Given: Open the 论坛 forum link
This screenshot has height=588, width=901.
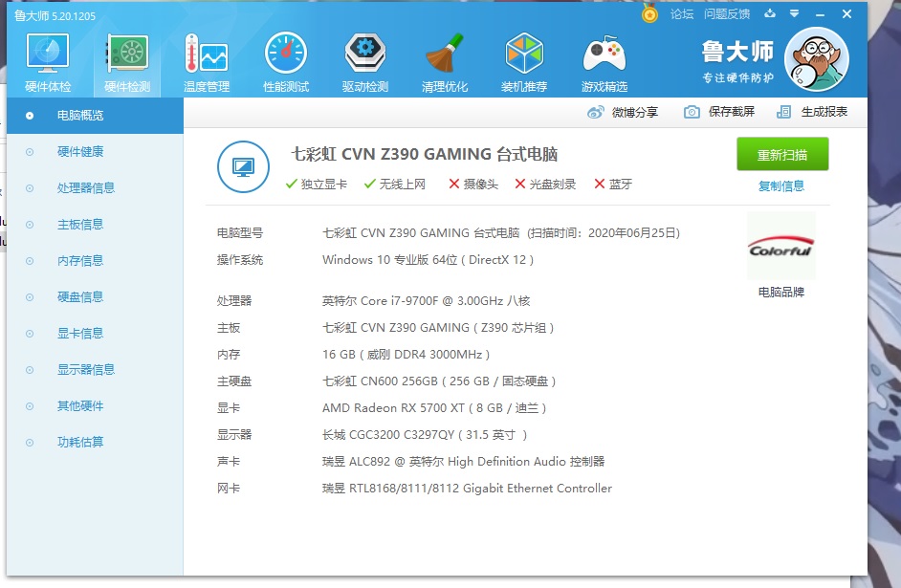Looking at the screenshot, I should (682, 14).
